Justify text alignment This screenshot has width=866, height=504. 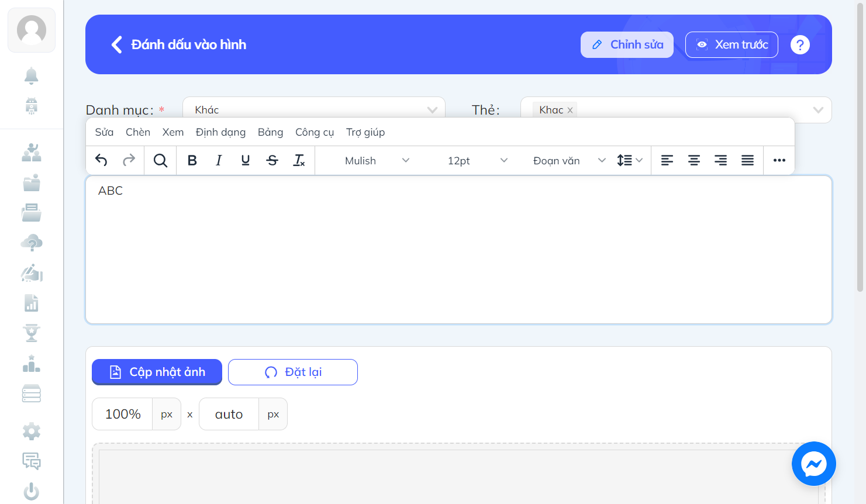[748, 160]
